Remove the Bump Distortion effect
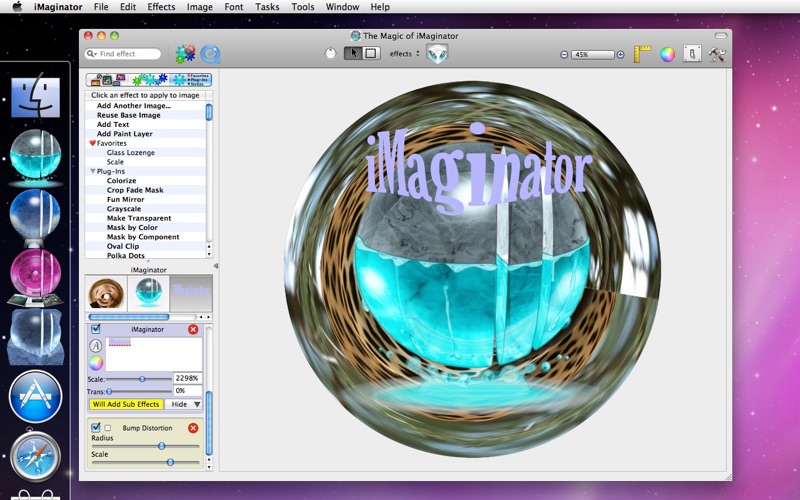Viewport: 800px width, 500px height. pos(193,428)
